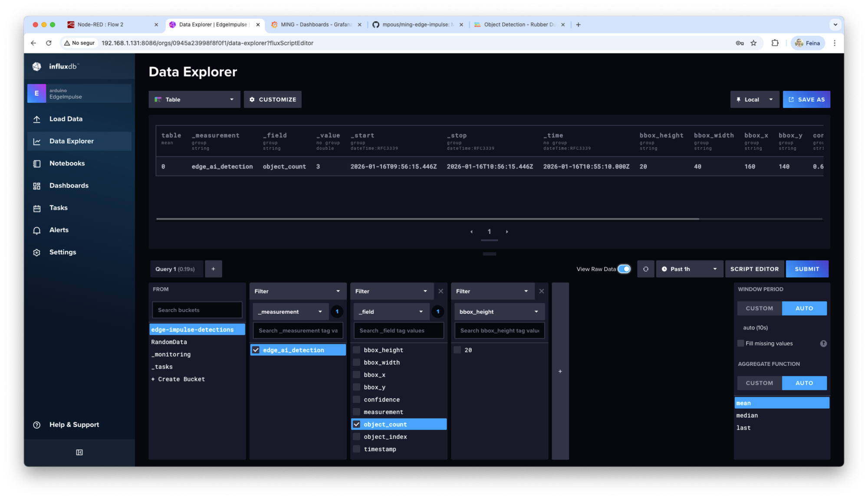Click the Tasks calendar icon

tap(37, 208)
